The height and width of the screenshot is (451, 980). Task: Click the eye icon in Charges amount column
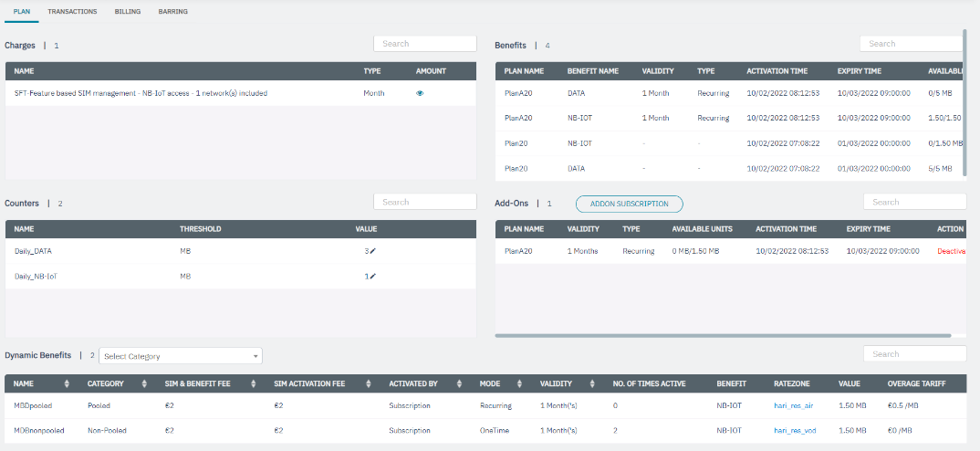click(x=420, y=93)
